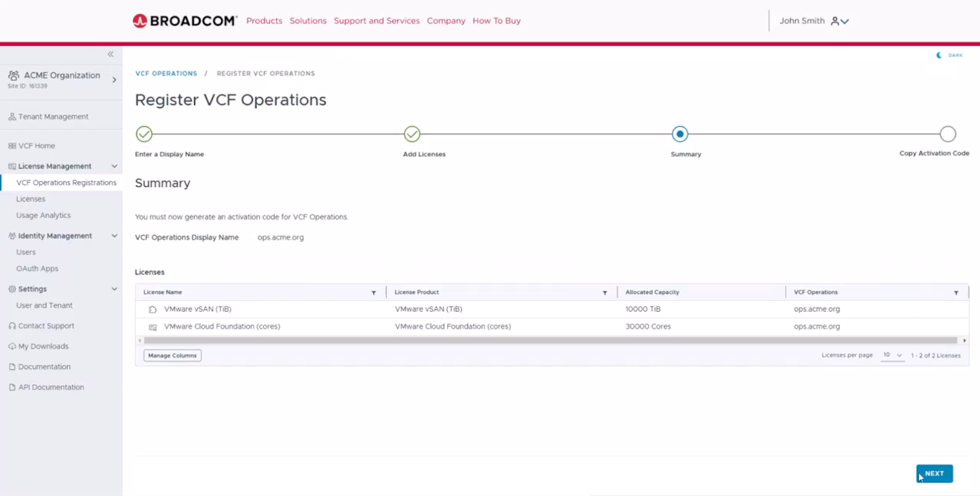Open dropdown arrow next to John Smith

tap(845, 21)
